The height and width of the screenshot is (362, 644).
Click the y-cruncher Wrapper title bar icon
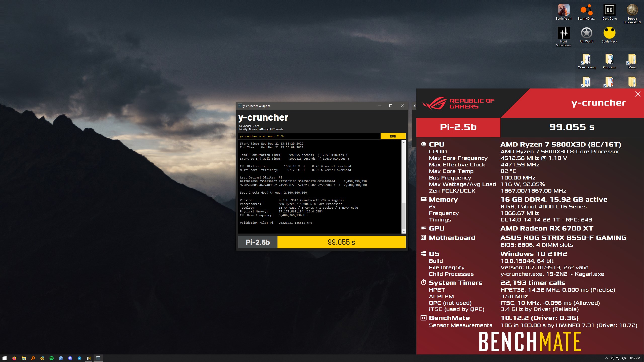point(240,106)
